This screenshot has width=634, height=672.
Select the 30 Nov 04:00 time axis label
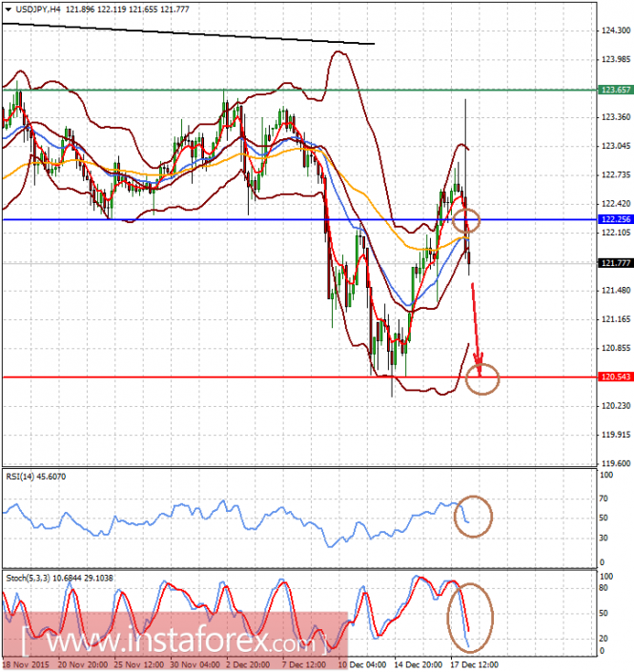tap(194, 664)
